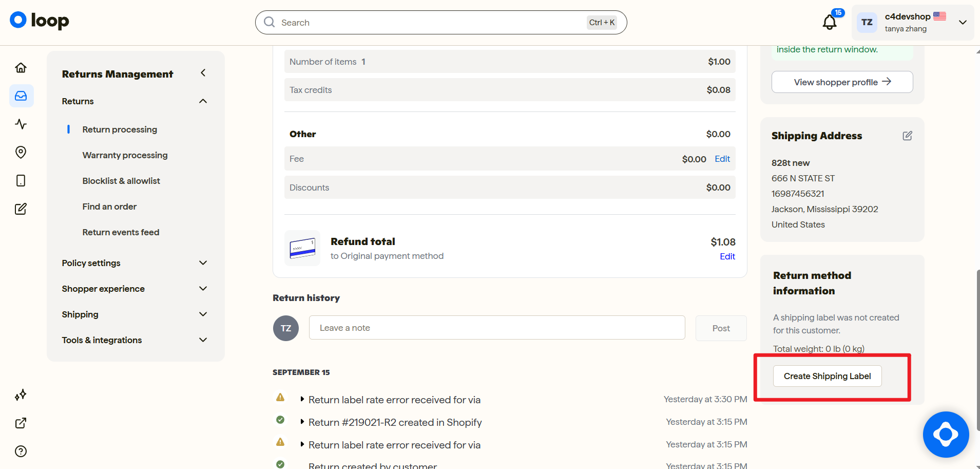Open the c4devshop account dropdown

[963, 23]
